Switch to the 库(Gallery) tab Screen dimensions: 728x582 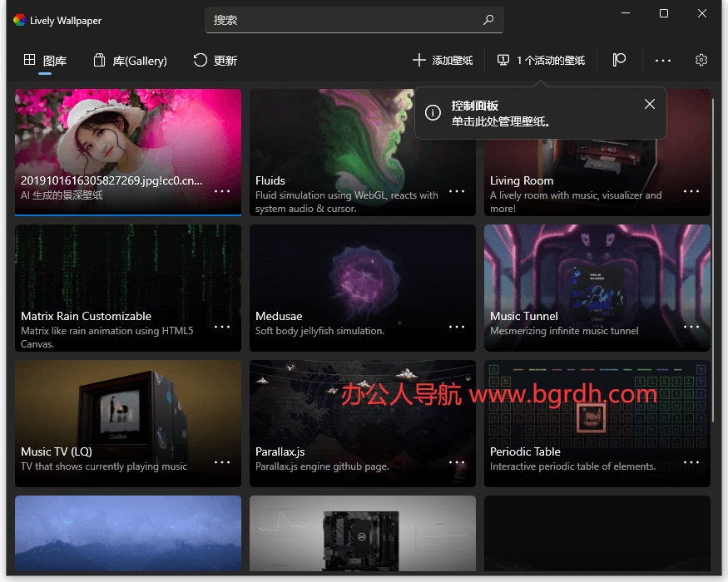tap(131, 60)
